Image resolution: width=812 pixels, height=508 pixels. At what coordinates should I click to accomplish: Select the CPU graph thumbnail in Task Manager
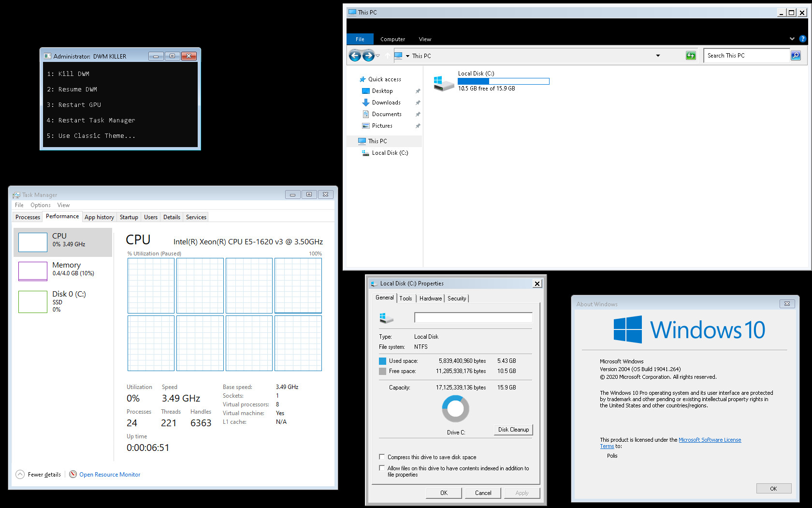tap(33, 242)
